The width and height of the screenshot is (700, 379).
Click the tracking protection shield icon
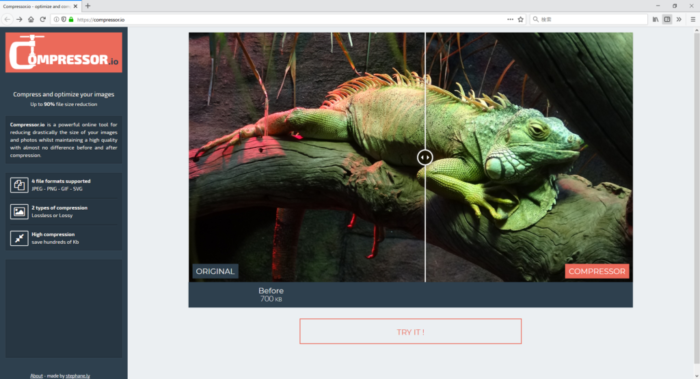[63, 19]
